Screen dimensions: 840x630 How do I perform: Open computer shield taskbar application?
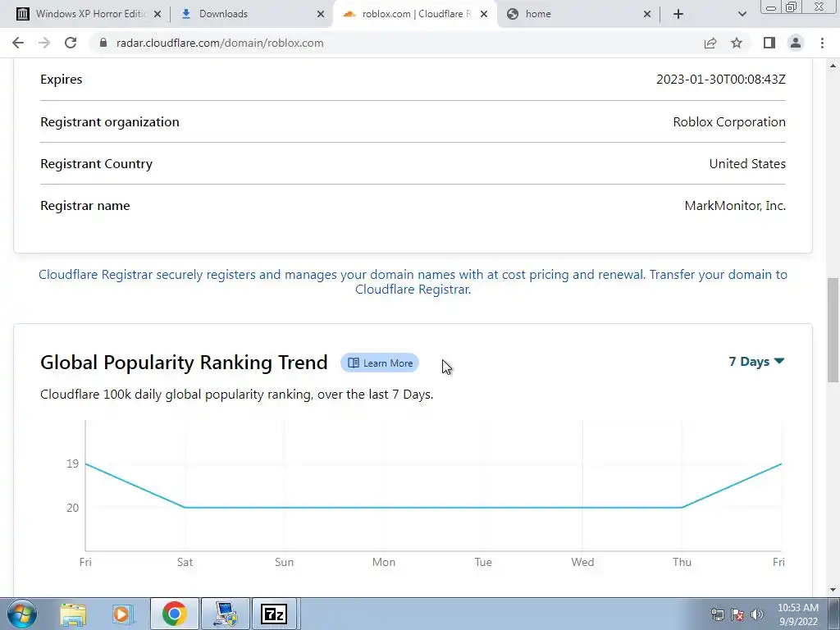(x=225, y=614)
